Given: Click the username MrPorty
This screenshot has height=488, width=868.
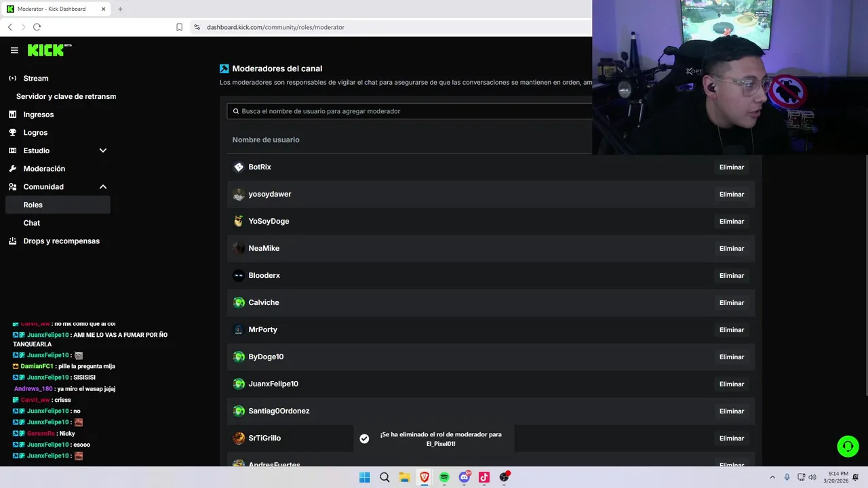Looking at the screenshot, I should click(263, 330).
